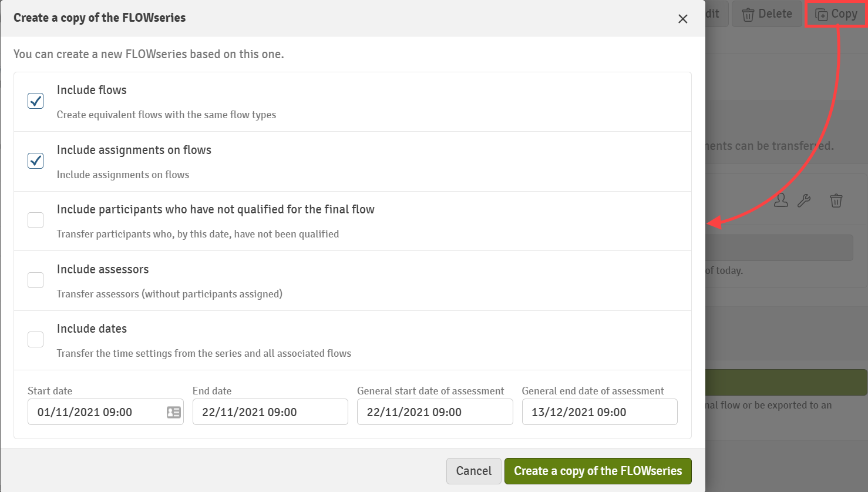Click the 'Start date' label
The height and width of the screenshot is (492, 868).
click(x=50, y=391)
